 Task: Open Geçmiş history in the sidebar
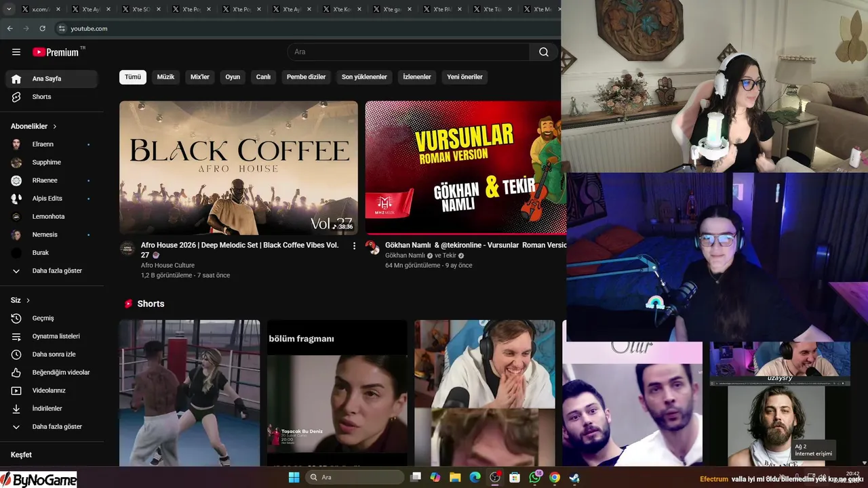point(52,319)
